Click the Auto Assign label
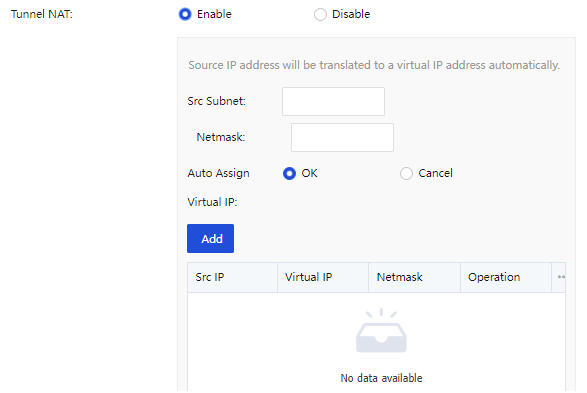This screenshot has width=587, height=393. [219, 173]
